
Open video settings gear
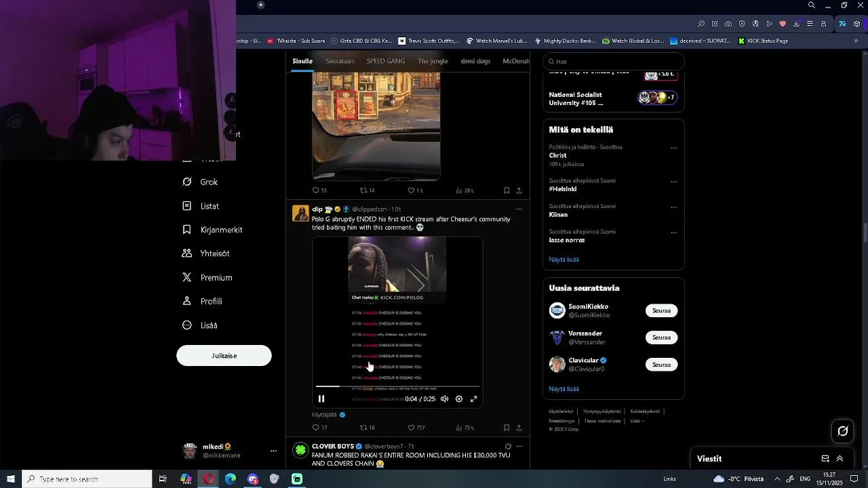pos(459,399)
